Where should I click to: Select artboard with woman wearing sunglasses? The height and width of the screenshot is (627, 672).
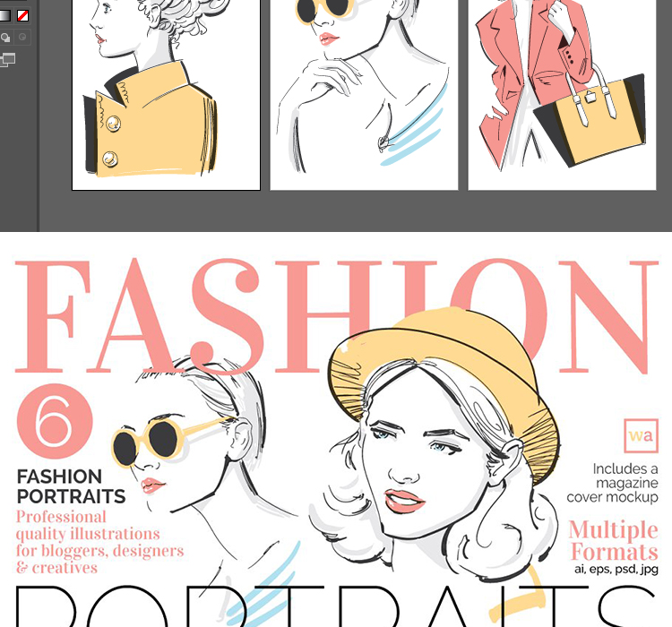[363, 94]
